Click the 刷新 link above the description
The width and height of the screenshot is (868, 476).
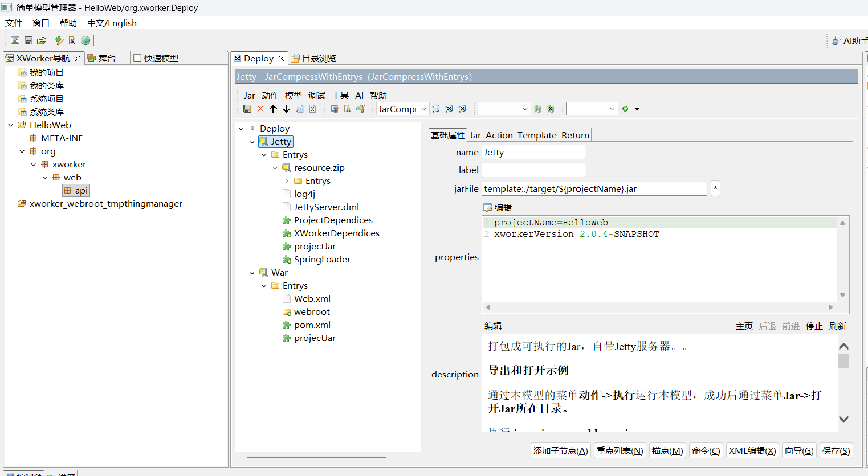point(838,326)
